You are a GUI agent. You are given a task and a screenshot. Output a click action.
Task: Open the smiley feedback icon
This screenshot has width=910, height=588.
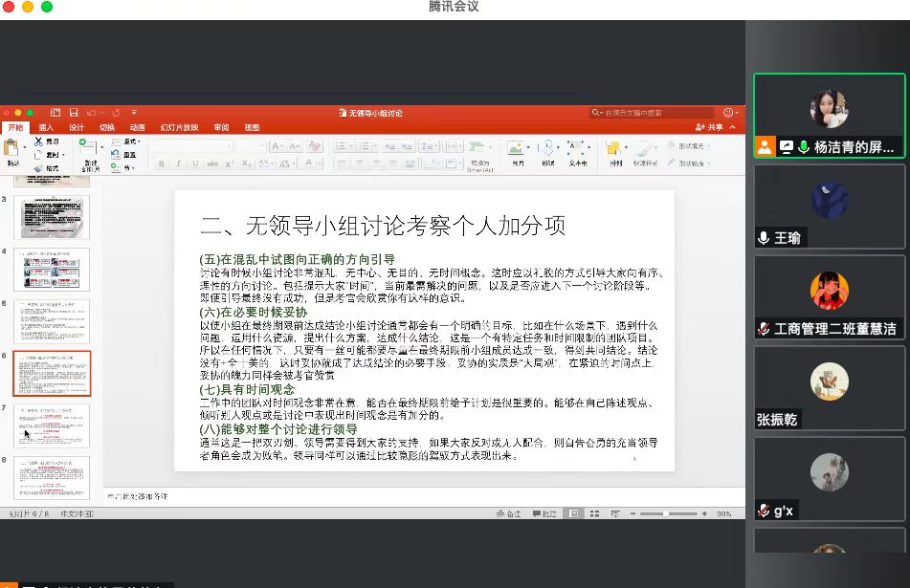(728, 113)
